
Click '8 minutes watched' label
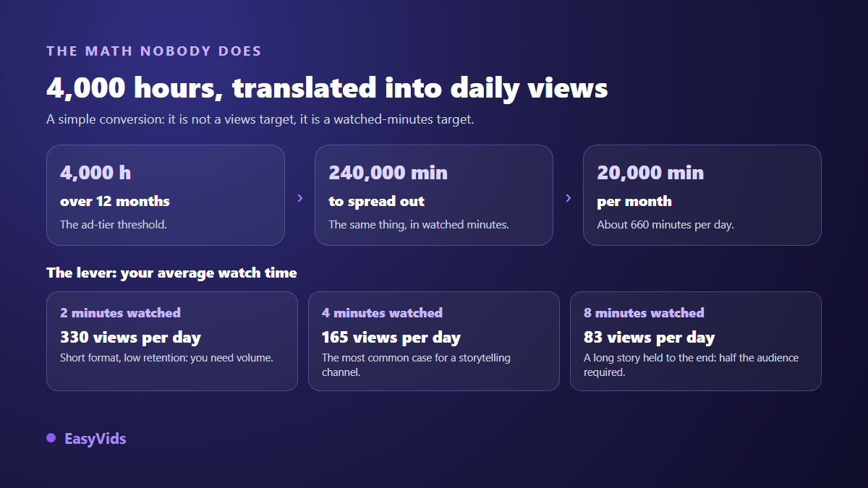tap(644, 313)
